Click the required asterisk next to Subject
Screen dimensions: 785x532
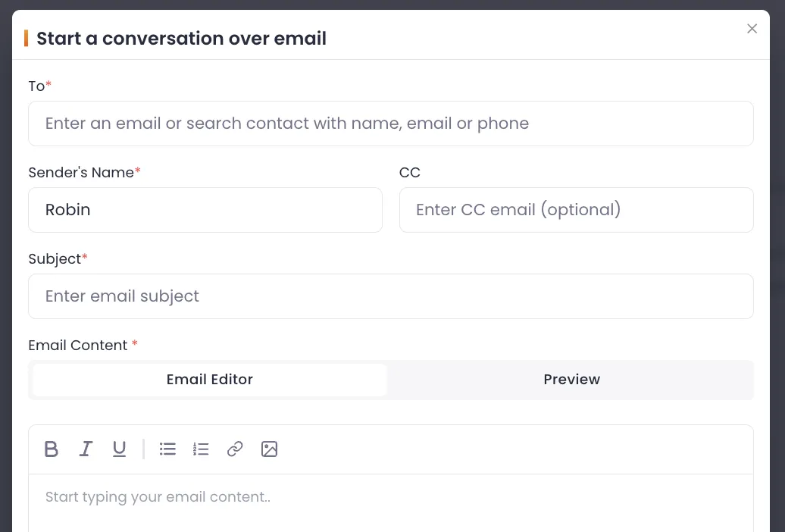pyautogui.click(x=84, y=258)
